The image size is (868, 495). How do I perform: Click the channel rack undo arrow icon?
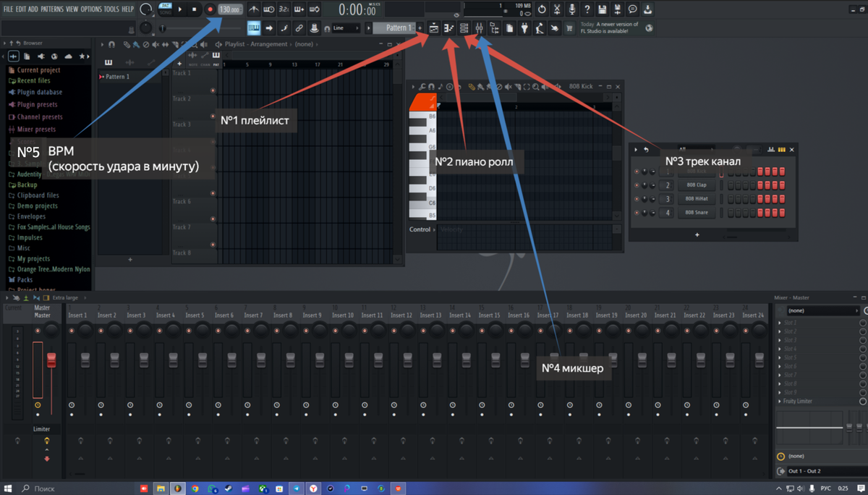[x=646, y=150]
